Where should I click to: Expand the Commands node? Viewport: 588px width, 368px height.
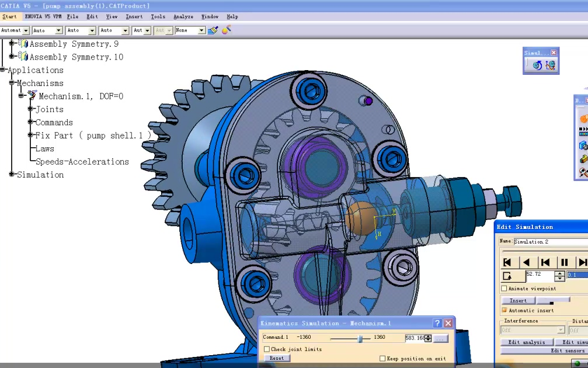tap(31, 122)
